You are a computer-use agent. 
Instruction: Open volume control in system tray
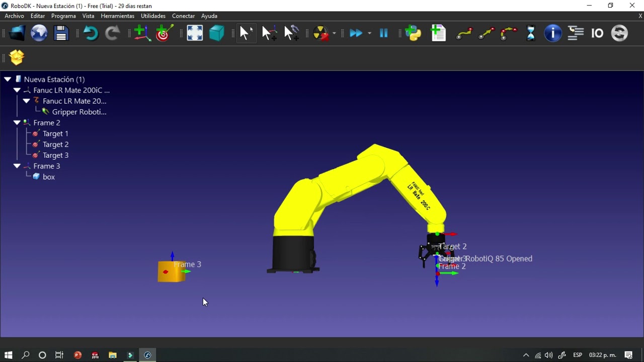(548, 355)
